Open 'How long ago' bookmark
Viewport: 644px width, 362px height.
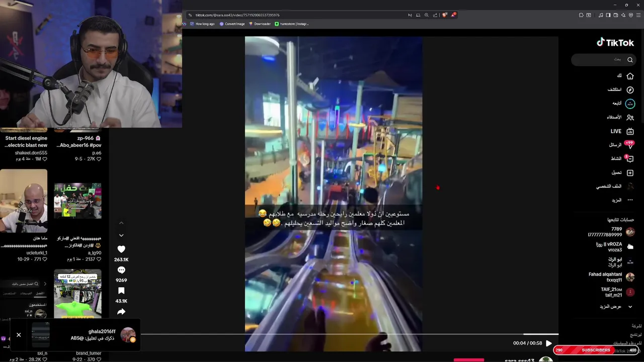[x=201, y=24]
